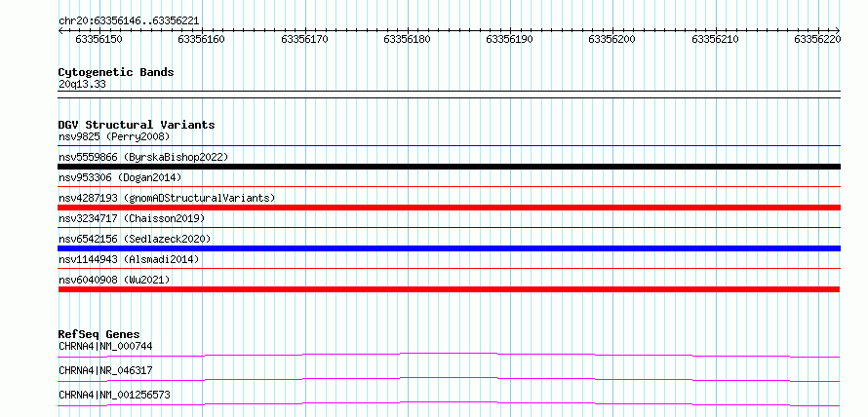
Task: Click the chr20:63356146..63356221 region label
Action: (x=129, y=21)
